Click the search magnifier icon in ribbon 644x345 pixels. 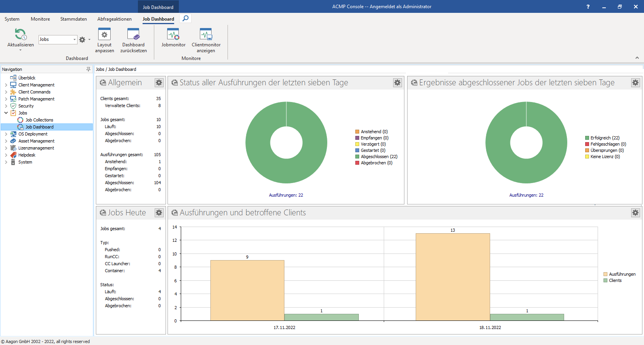pos(185,18)
